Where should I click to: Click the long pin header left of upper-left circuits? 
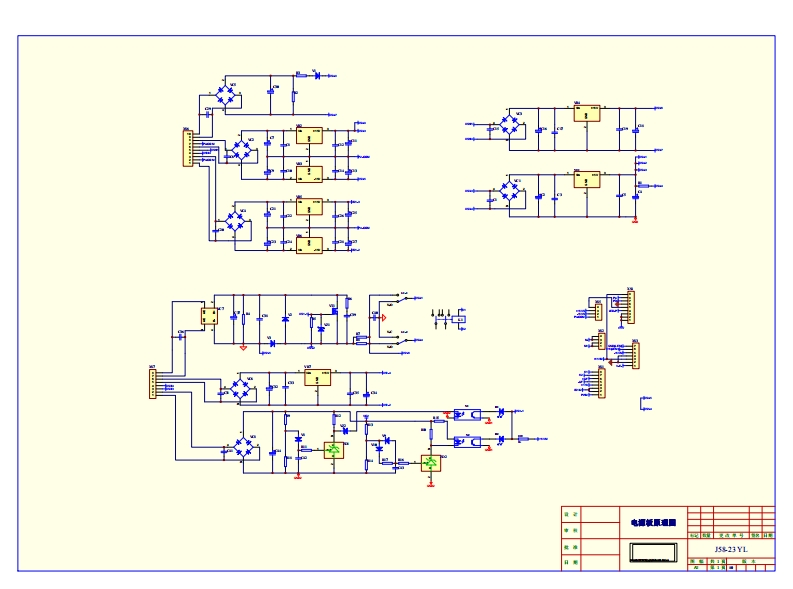pyautogui.click(x=186, y=148)
